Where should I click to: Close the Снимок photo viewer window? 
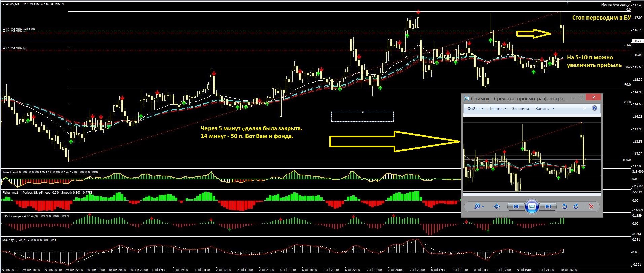(594, 97)
